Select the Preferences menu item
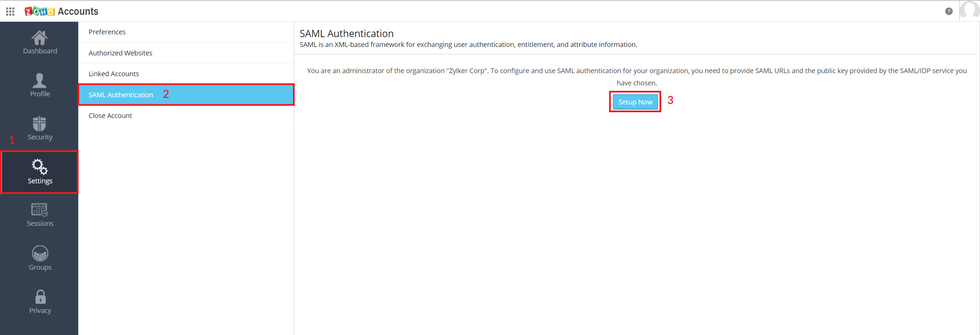This screenshot has height=335, width=980. point(107,32)
